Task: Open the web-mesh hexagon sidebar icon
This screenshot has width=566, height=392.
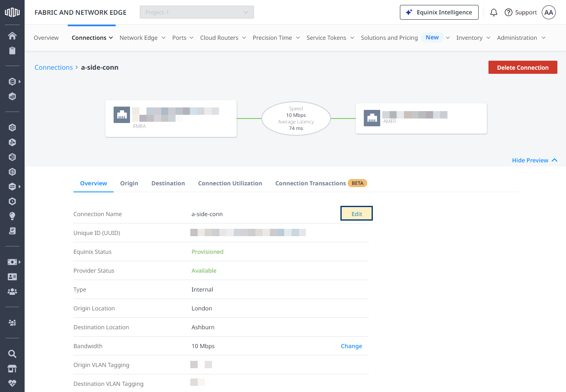Action: [12, 128]
